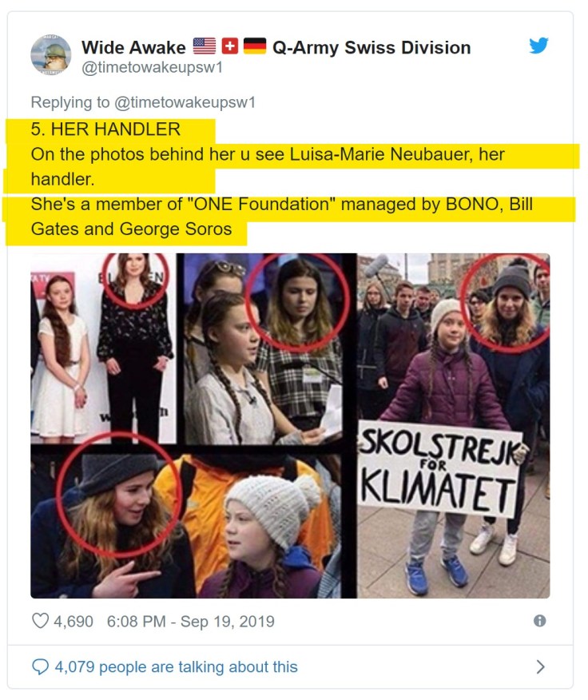This screenshot has height=700, width=588.
Task: Click the @timetowakeupsw1 handle under the display name
Action: pyautogui.click(x=153, y=67)
